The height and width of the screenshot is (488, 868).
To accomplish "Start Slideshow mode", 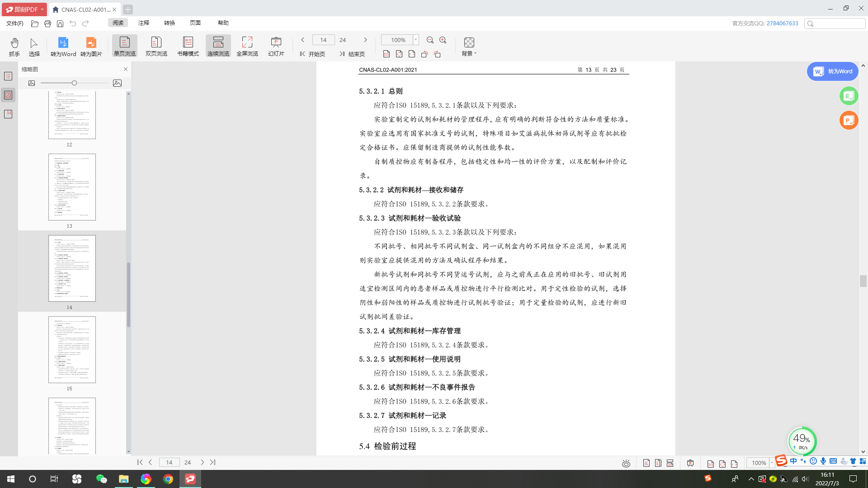I will [x=276, y=47].
